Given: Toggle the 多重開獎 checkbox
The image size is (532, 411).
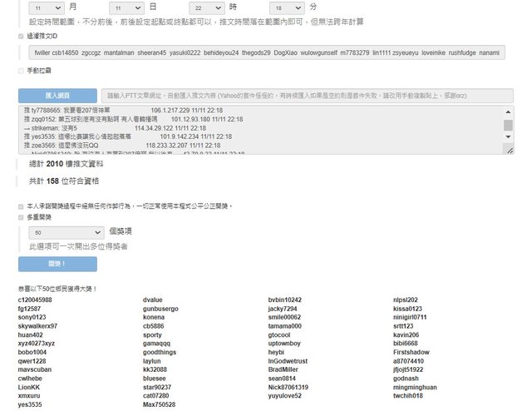Looking at the screenshot, I should click(21, 217).
